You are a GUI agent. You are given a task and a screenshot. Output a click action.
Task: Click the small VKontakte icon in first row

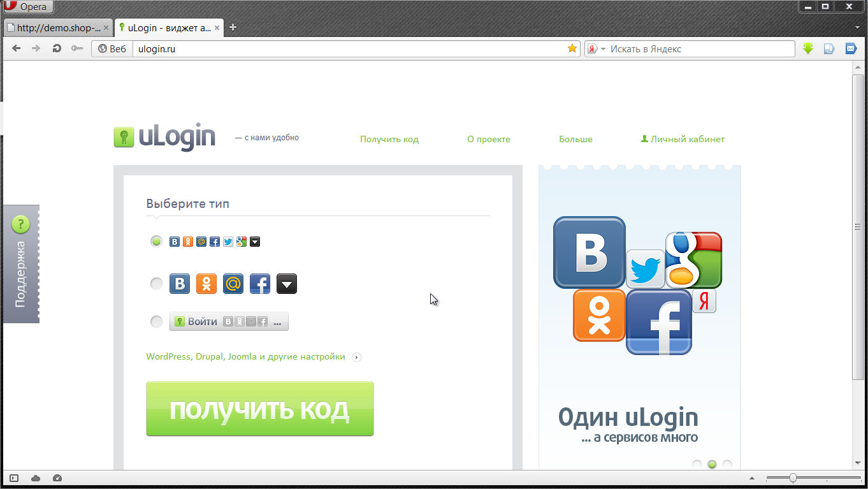click(x=175, y=242)
